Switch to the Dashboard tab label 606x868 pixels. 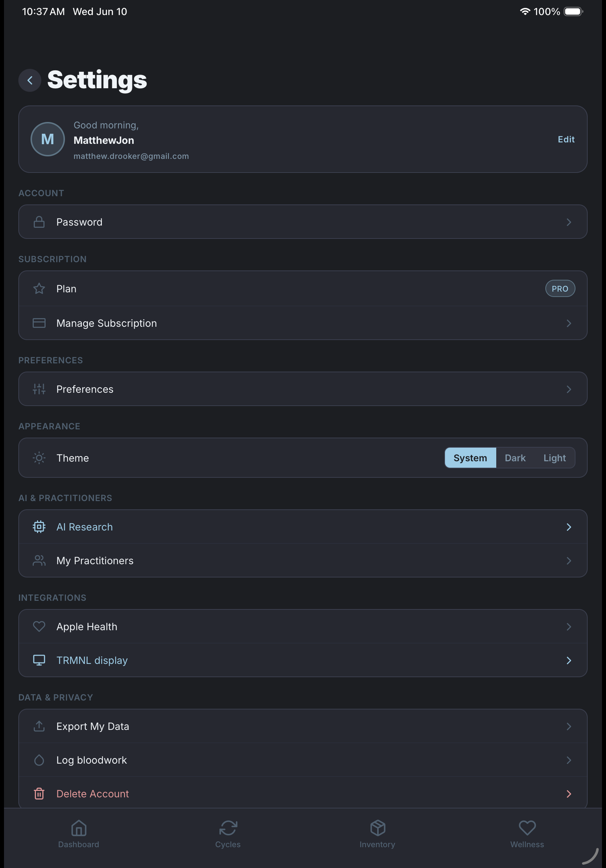[78, 844]
